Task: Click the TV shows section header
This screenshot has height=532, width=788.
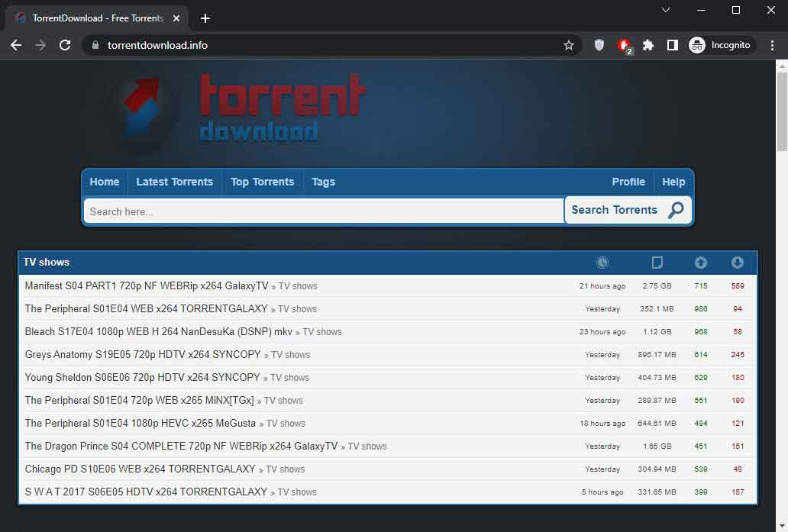Action: (x=47, y=263)
